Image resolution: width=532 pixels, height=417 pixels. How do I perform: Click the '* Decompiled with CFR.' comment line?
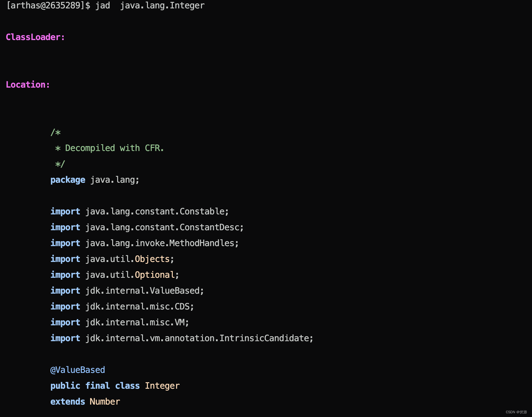tap(109, 148)
